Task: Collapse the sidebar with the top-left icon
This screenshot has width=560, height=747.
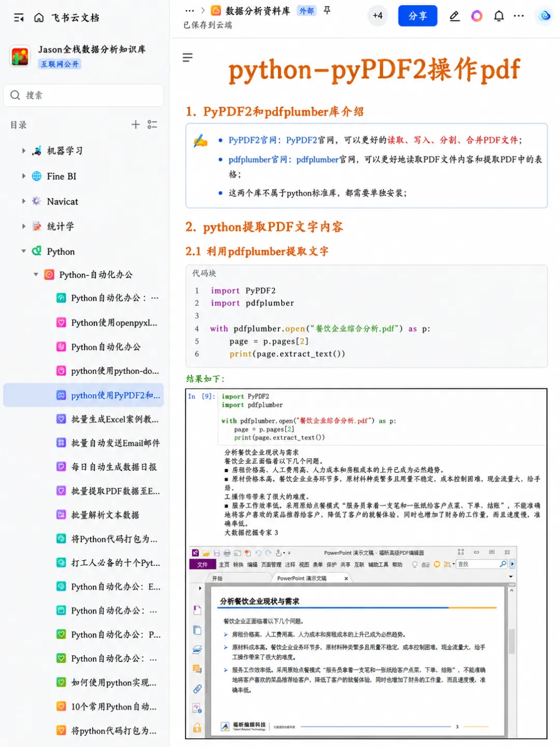Action: 19,18
